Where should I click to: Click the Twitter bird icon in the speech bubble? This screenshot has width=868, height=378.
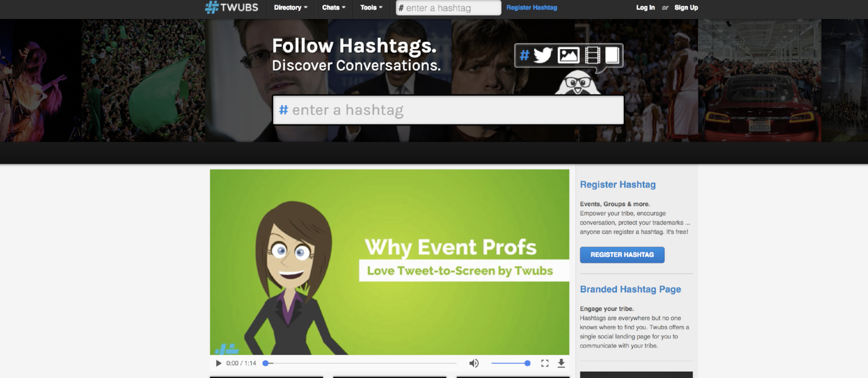point(543,56)
